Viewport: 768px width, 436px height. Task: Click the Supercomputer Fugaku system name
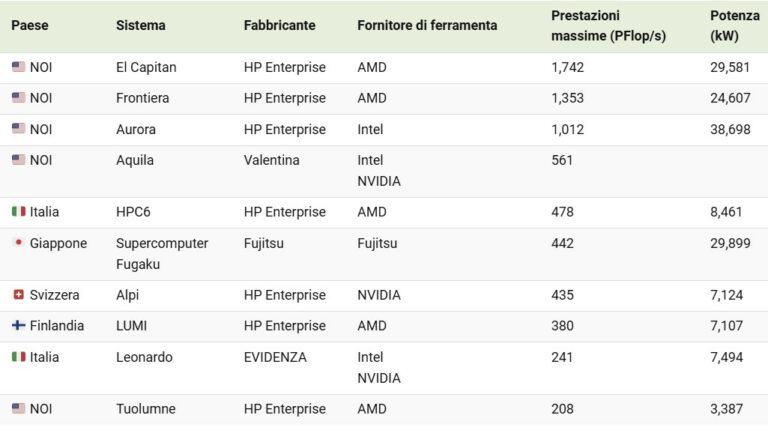[x=162, y=254]
